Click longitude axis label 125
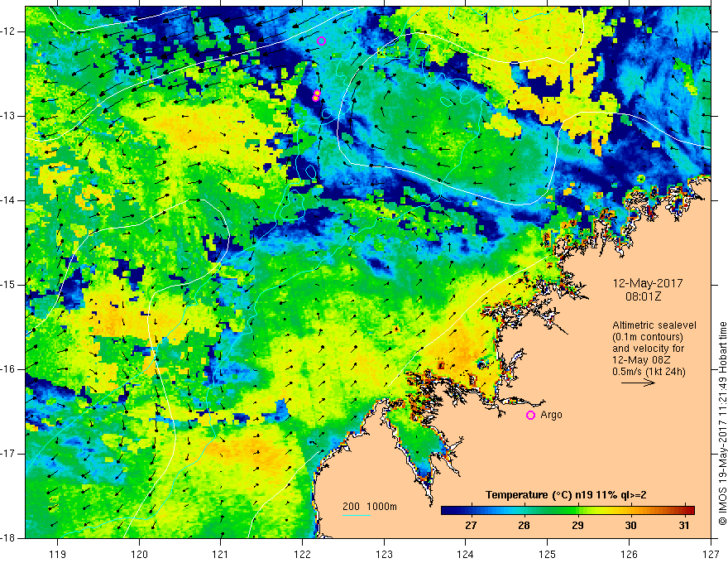The height and width of the screenshot is (563, 728). (x=548, y=554)
